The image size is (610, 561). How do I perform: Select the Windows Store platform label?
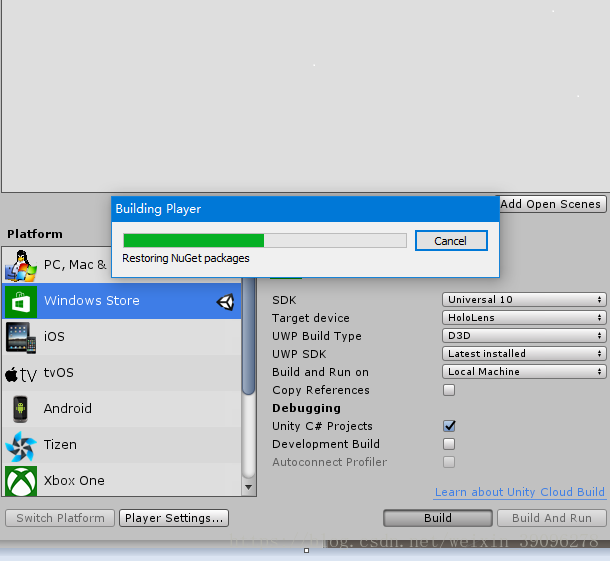click(91, 301)
